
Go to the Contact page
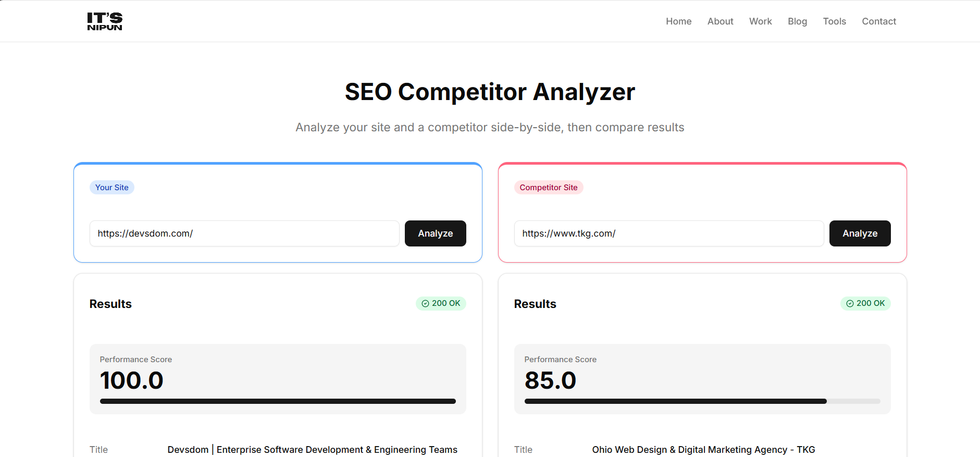point(879,21)
